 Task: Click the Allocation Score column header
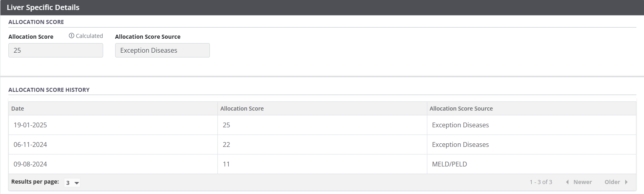[242, 109]
